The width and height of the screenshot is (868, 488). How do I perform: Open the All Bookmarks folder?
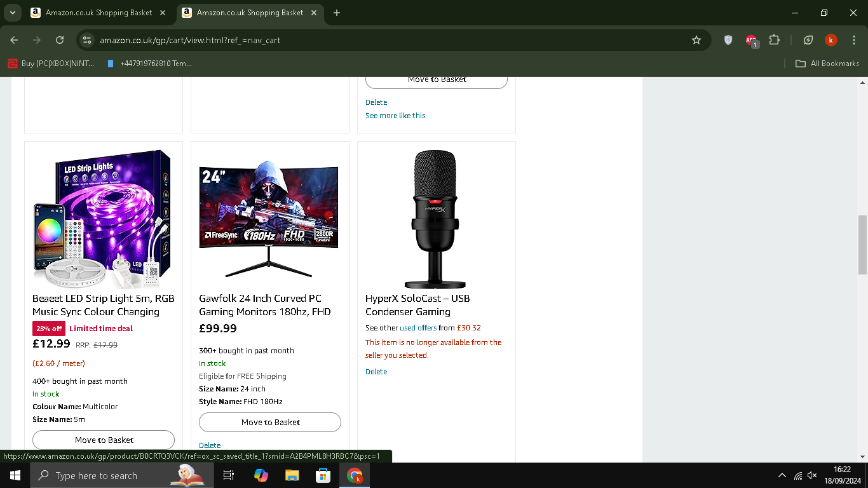pyautogui.click(x=827, y=64)
